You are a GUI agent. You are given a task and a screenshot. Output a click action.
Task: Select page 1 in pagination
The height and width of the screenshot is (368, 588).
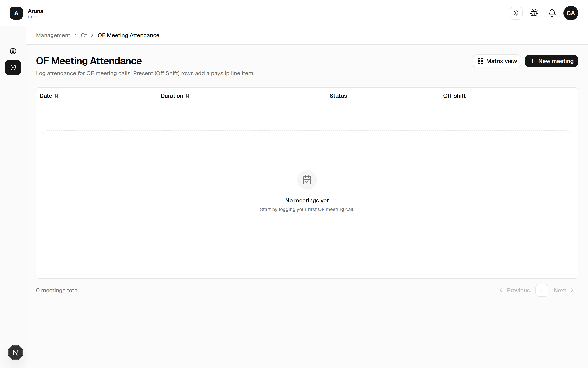(542, 290)
